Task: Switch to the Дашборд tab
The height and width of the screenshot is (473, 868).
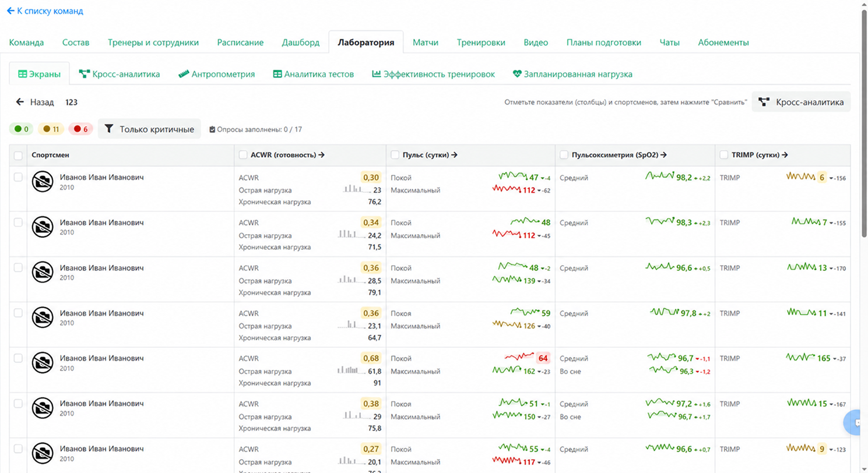Action: (x=300, y=43)
